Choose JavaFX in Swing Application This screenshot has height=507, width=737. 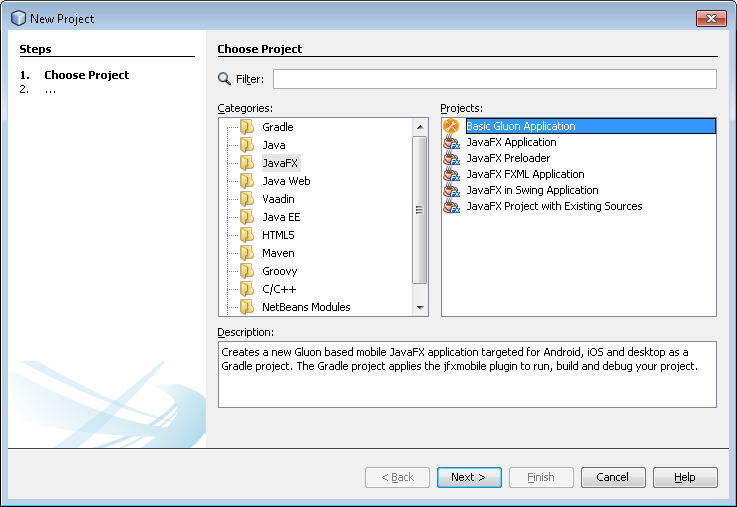[x=533, y=190]
